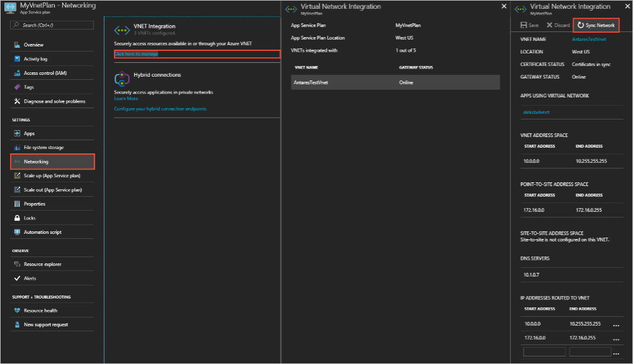This screenshot has width=633, height=364.
Task: Open the AntaresTestVnet name link
Action: [589, 39]
